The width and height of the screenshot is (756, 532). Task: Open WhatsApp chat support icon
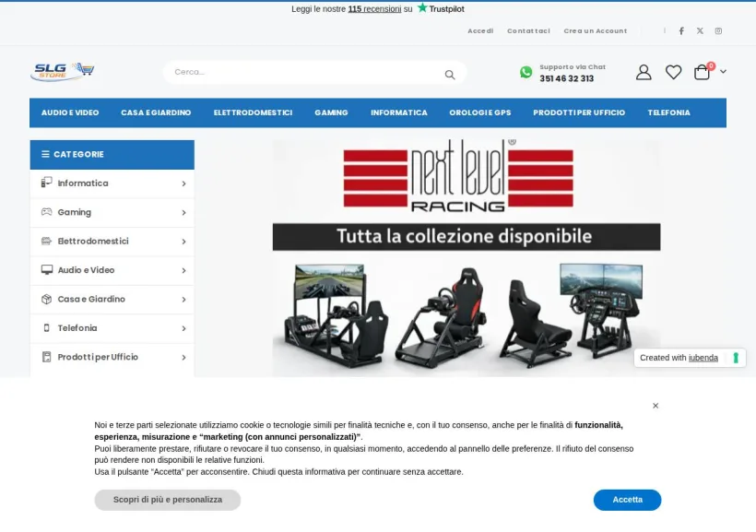526,72
